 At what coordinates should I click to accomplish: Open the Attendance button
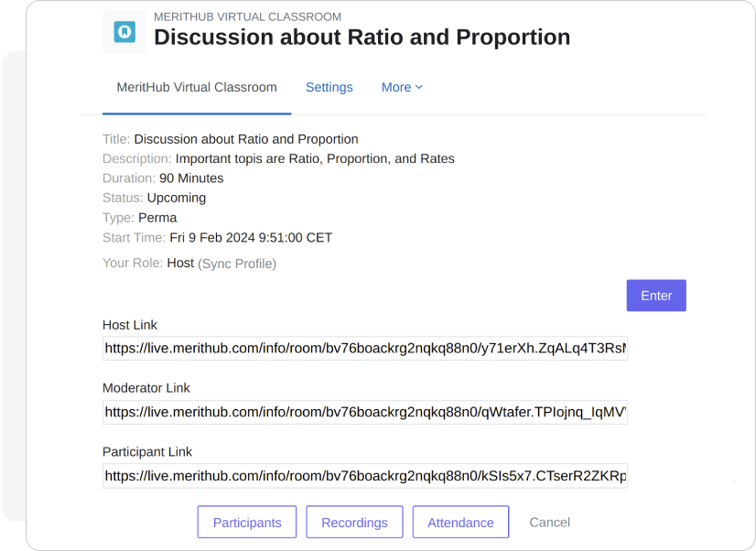click(x=460, y=522)
